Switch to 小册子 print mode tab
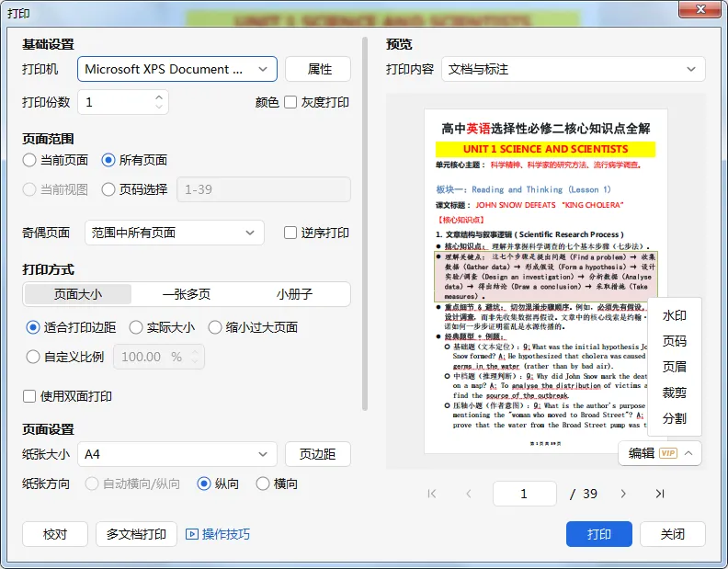The height and width of the screenshot is (569, 728). tap(294, 294)
